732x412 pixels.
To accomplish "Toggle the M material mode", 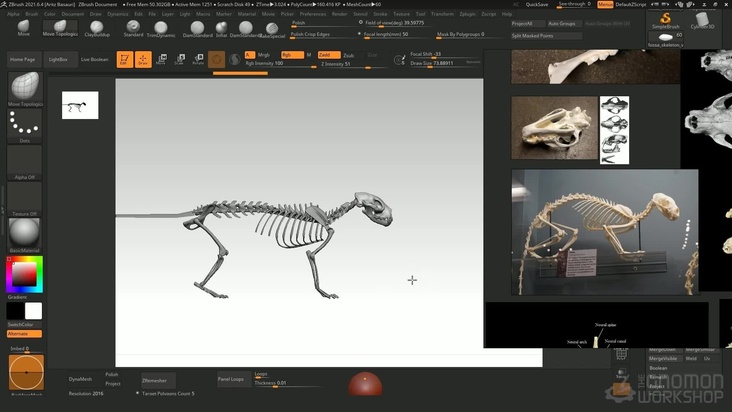I will coord(309,55).
